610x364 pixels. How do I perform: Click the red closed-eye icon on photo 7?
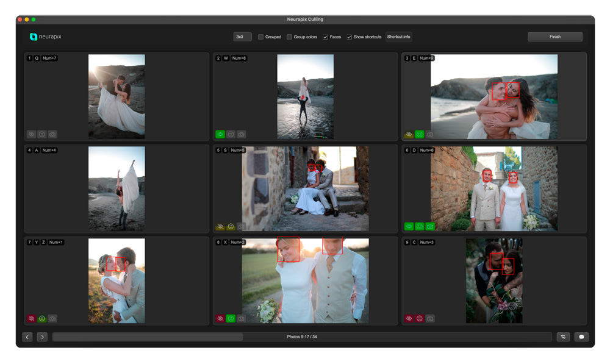point(31,318)
